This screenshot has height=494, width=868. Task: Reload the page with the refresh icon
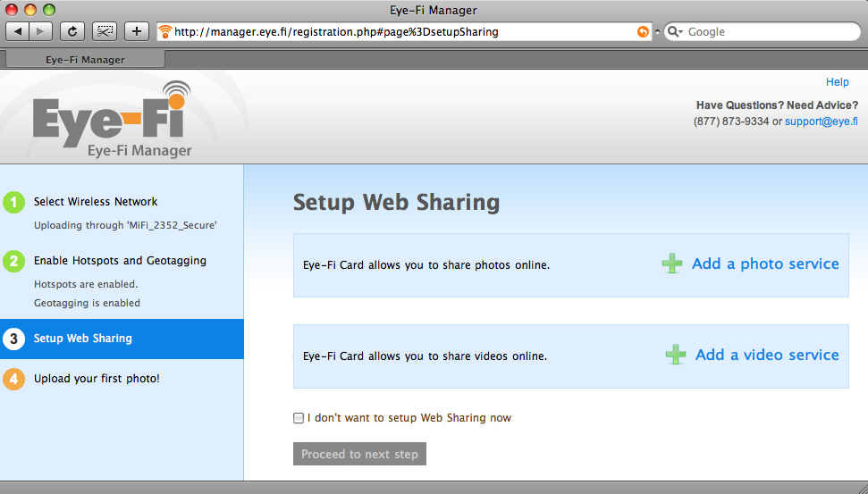[72, 31]
